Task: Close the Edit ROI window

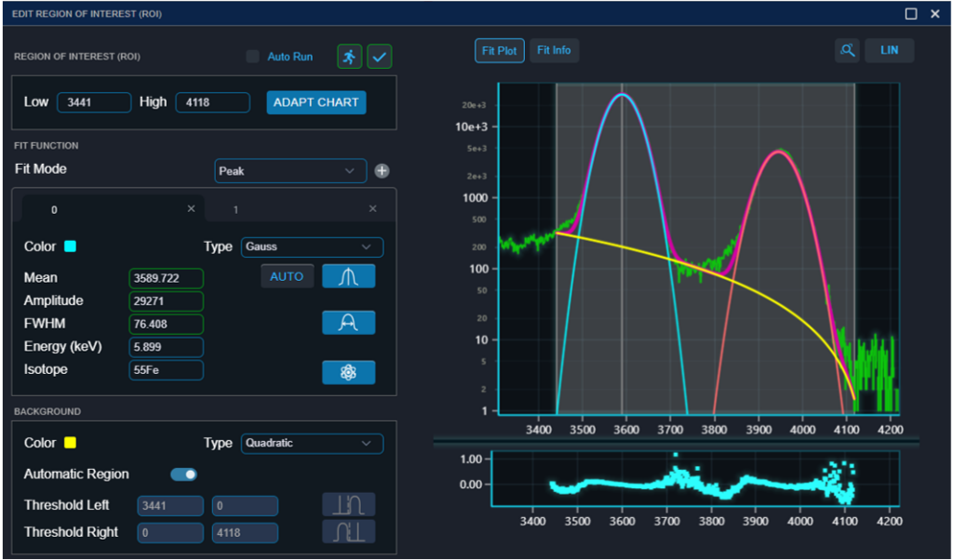Action: click(x=935, y=13)
